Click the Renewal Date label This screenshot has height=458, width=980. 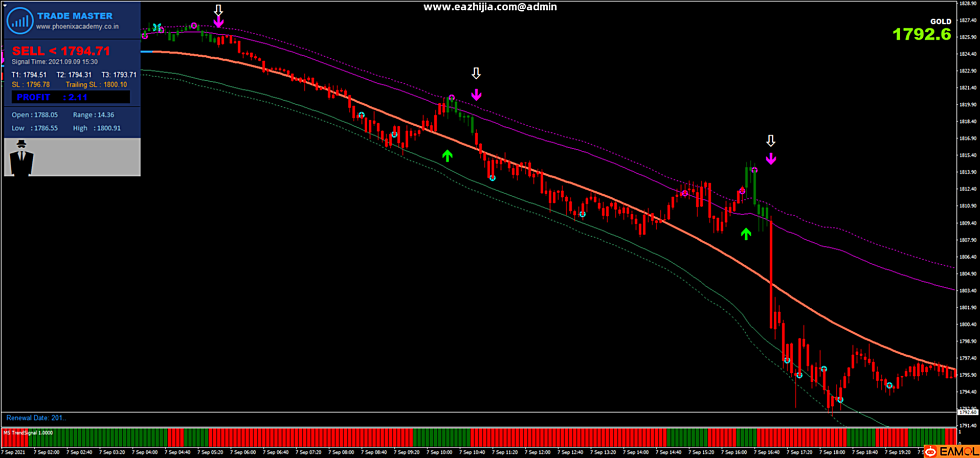[36, 418]
